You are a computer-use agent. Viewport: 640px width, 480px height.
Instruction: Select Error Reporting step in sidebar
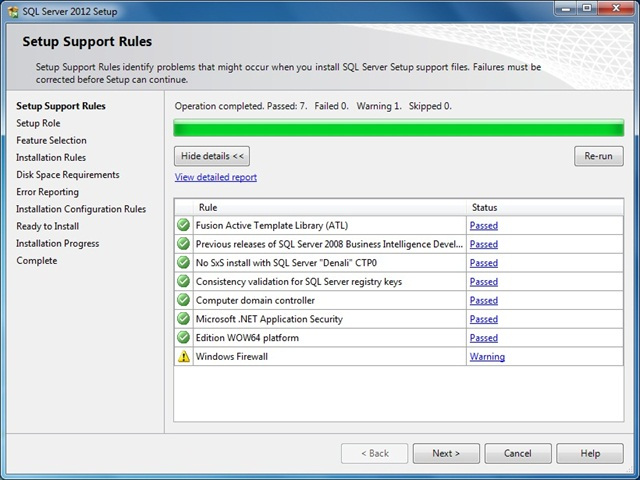pos(47,192)
